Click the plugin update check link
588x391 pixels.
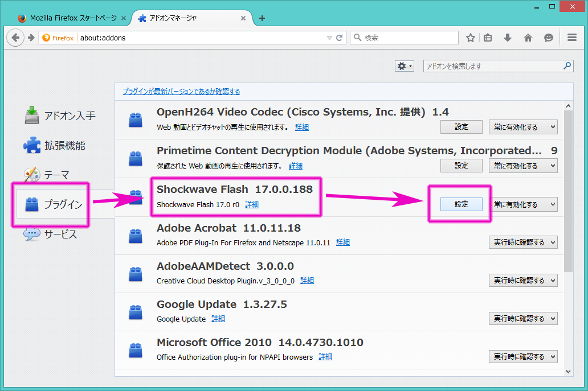tap(181, 92)
